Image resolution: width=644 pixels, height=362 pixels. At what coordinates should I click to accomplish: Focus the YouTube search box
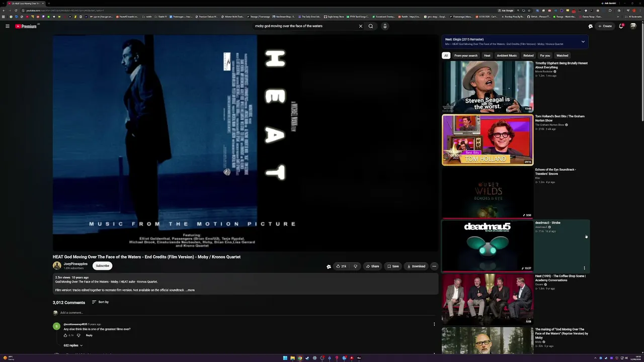305,26
